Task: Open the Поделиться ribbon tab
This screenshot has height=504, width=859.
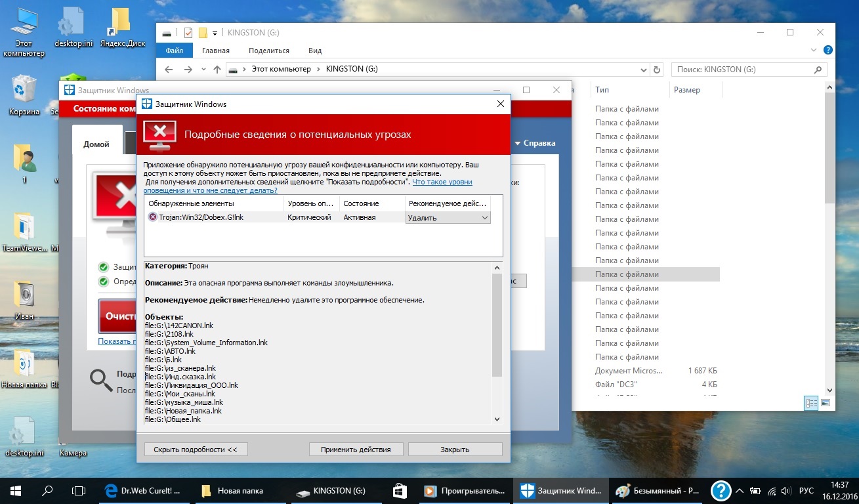Action: pyautogui.click(x=269, y=51)
